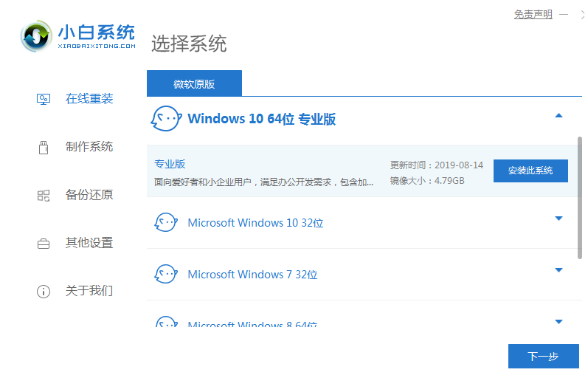
Task: Click the Windows 10 64位 专业版 face icon
Action: pyautogui.click(x=165, y=118)
